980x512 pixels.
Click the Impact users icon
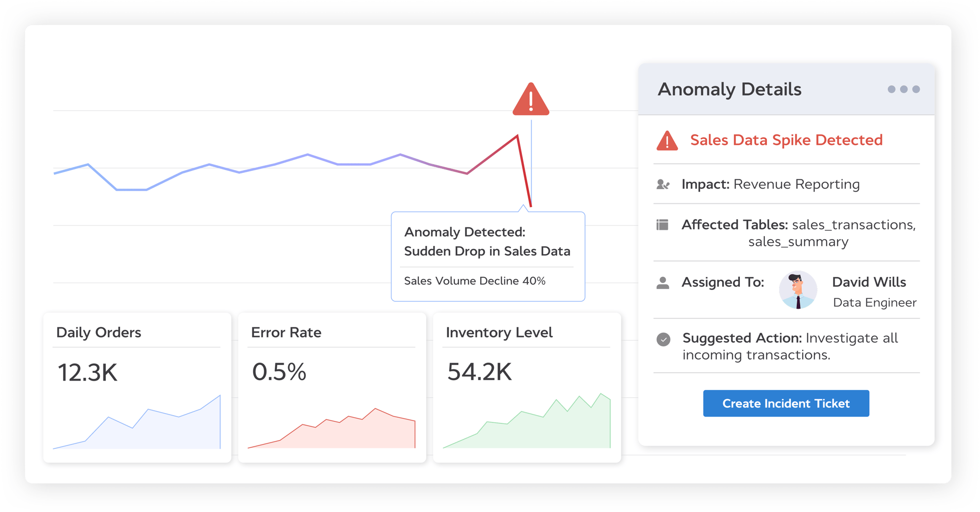(662, 185)
